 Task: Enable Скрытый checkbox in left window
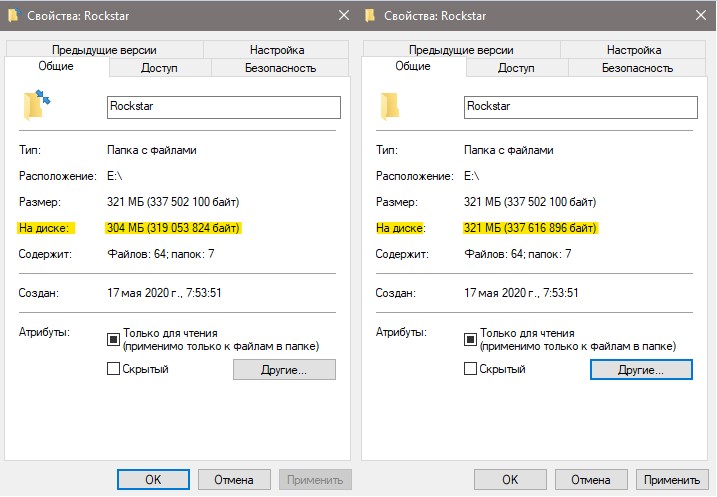point(113,369)
